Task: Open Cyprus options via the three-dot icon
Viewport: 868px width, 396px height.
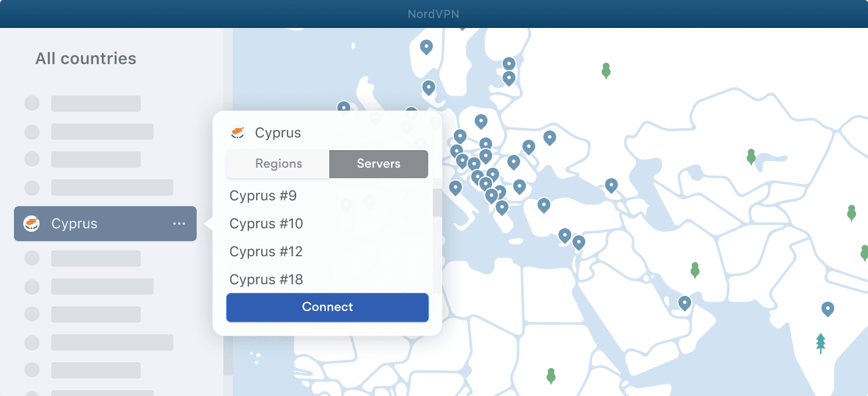Action: tap(179, 224)
